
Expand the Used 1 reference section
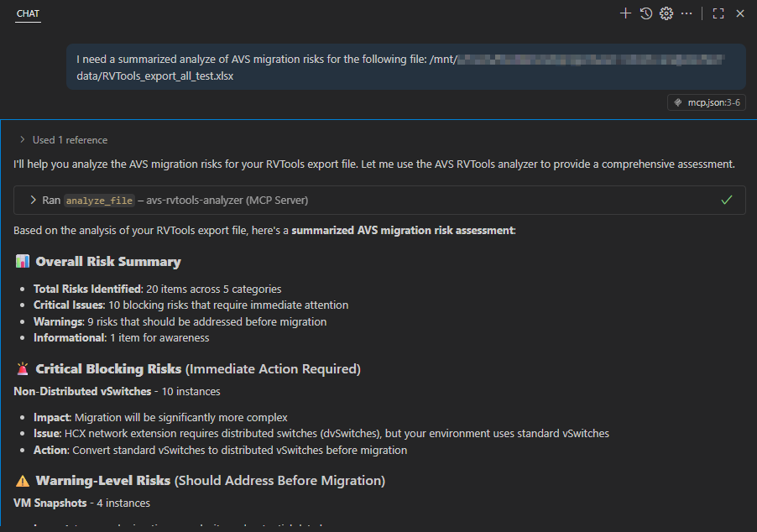coord(63,140)
